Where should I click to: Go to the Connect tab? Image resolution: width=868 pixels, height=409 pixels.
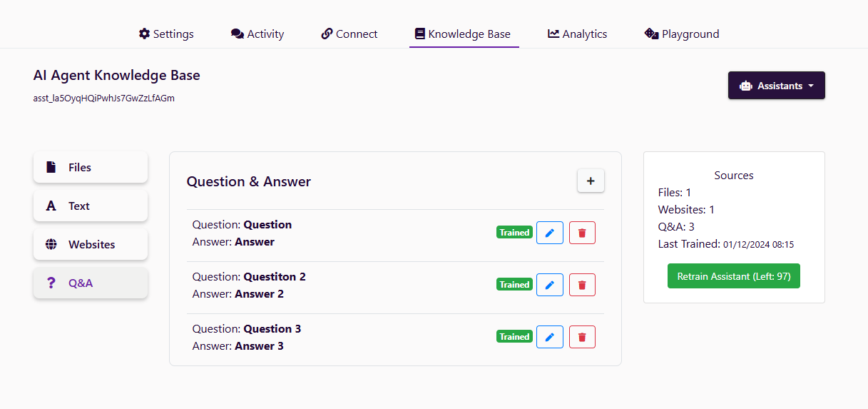(x=349, y=34)
